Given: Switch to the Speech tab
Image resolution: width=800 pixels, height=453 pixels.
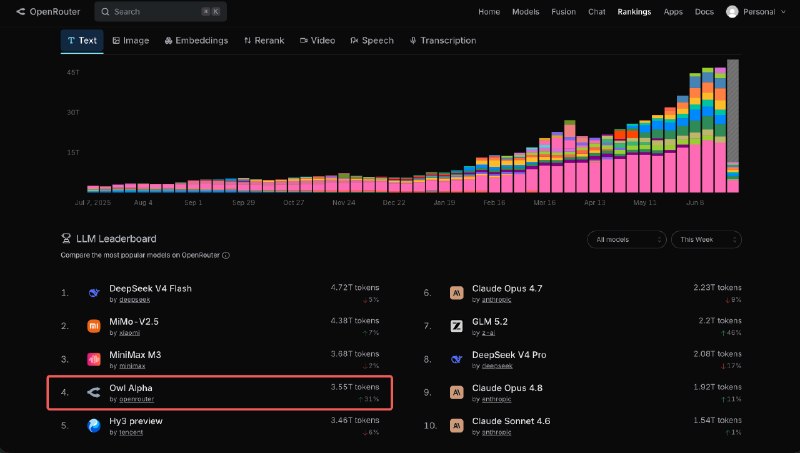Looking at the screenshot, I should click(372, 41).
